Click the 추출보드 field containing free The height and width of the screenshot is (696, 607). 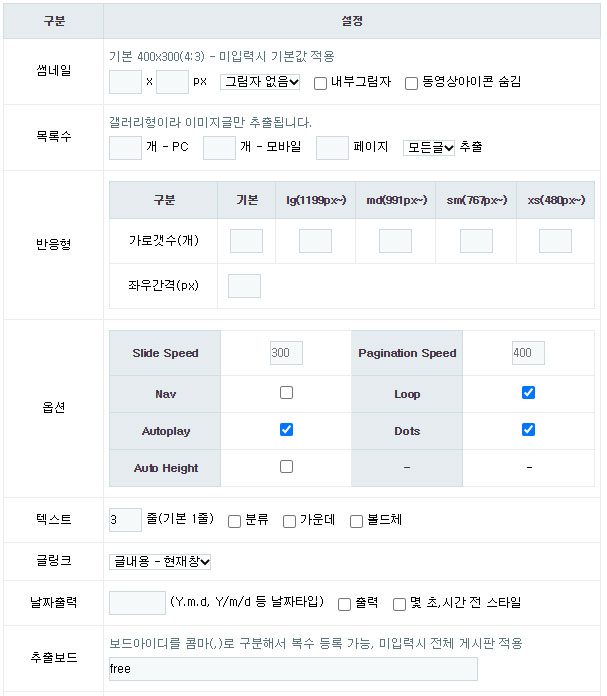293,669
